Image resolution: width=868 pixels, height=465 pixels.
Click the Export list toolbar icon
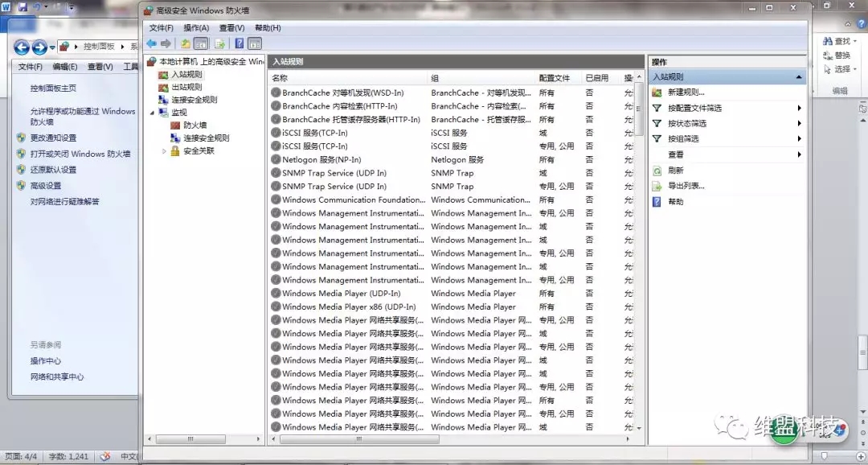(x=219, y=43)
